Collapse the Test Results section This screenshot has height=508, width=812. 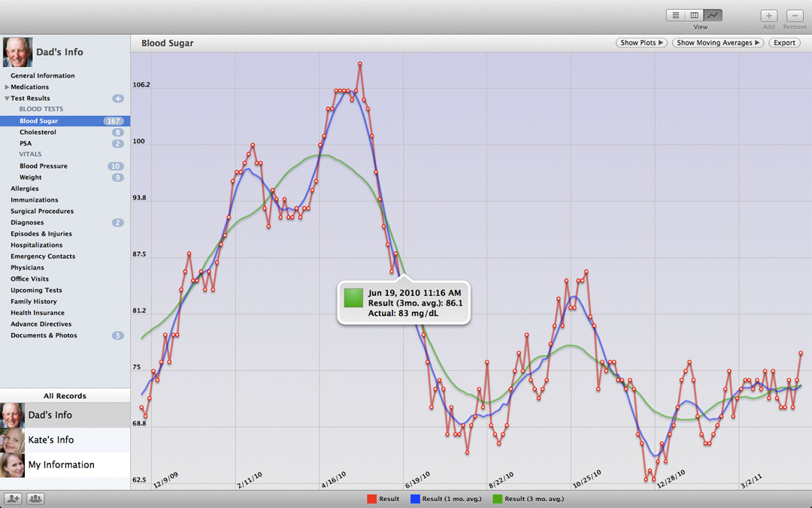(x=8, y=99)
